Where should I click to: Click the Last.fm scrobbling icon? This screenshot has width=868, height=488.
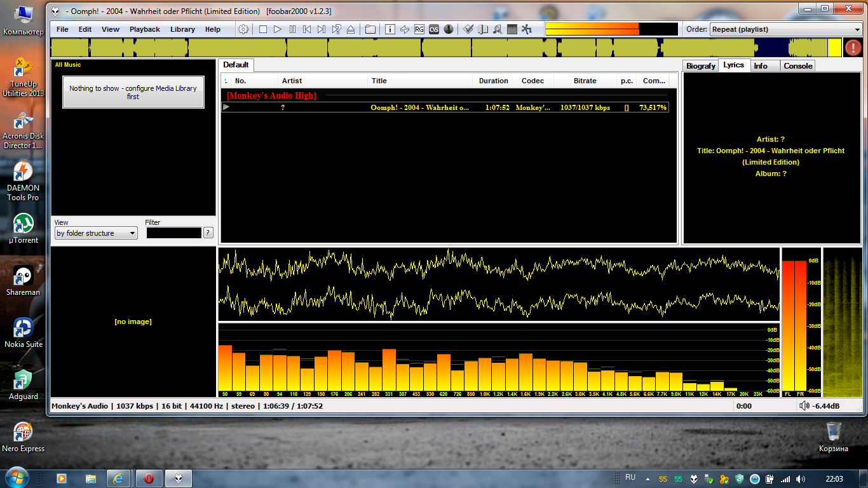(434, 29)
